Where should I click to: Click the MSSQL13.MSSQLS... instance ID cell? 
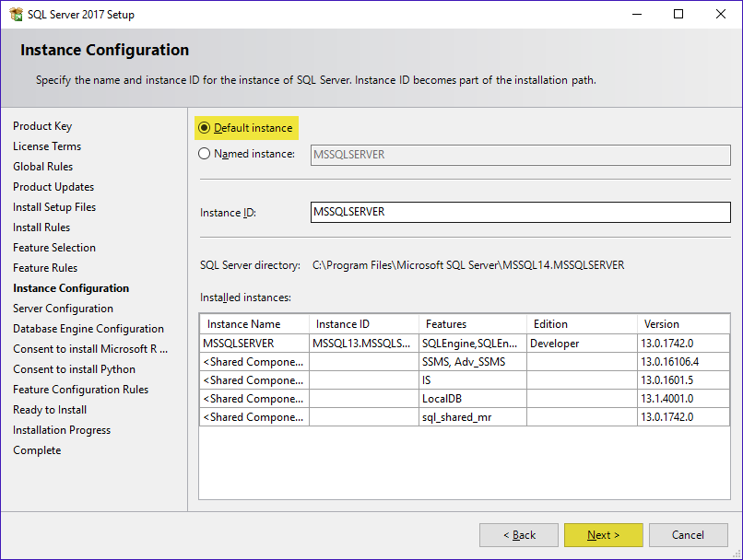[364, 344]
